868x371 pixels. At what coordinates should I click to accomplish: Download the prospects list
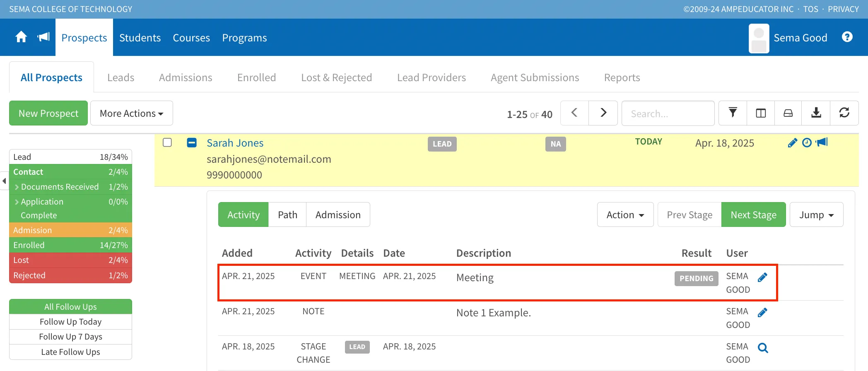tap(816, 113)
